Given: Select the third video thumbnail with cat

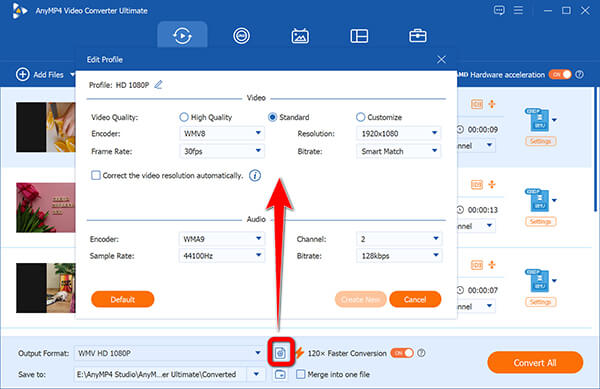Looking at the screenshot, I should click(46, 288).
